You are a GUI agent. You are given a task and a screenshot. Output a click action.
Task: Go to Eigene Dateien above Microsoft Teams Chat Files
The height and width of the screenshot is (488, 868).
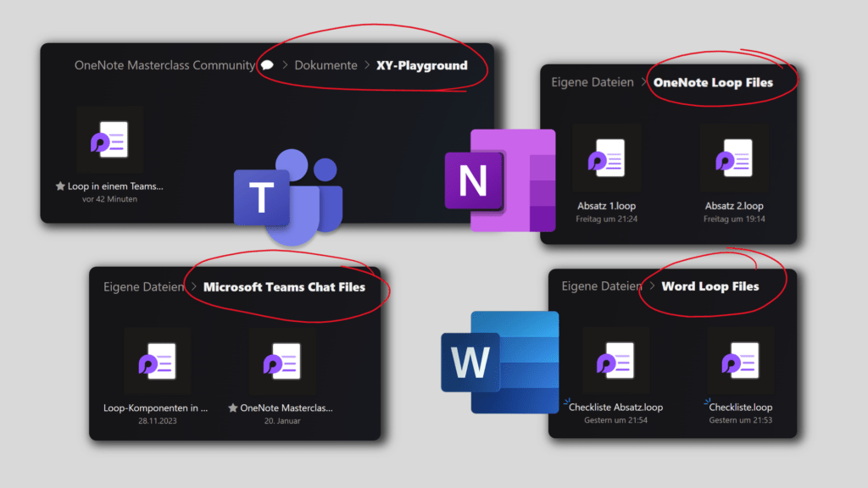[143, 286]
